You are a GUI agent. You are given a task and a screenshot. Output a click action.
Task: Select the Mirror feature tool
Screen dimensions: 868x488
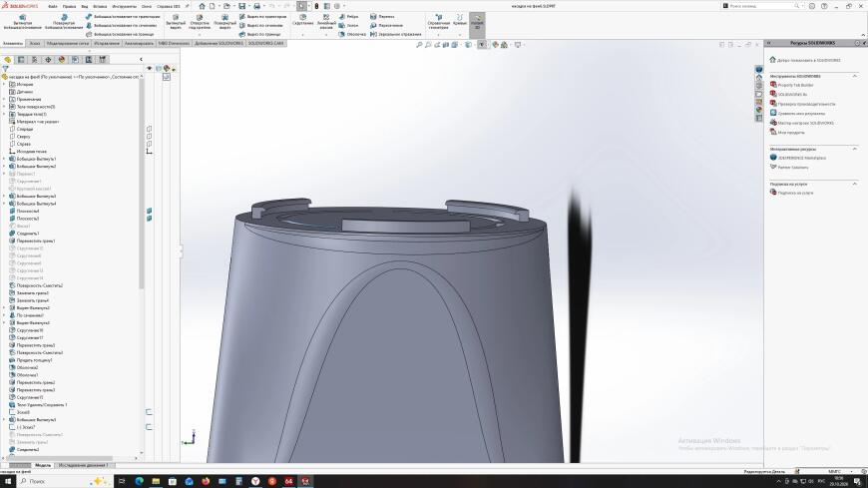[395, 34]
